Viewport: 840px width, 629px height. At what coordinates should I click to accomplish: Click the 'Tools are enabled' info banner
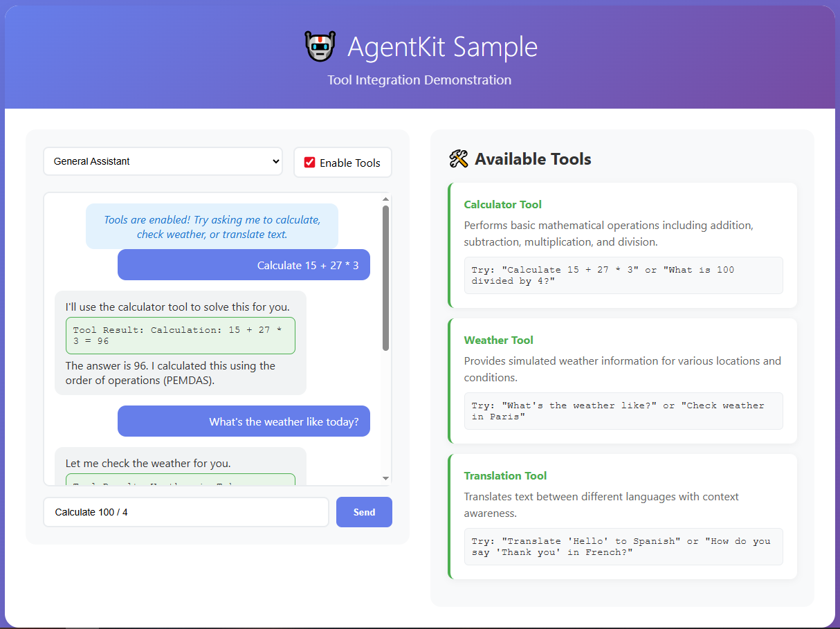(212, 227)
